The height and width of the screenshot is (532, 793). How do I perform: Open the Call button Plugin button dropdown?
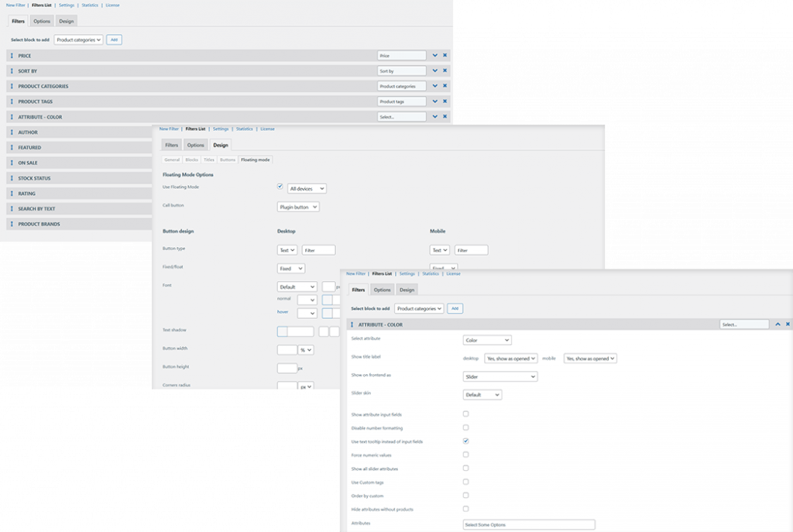[x=298, y=207]
